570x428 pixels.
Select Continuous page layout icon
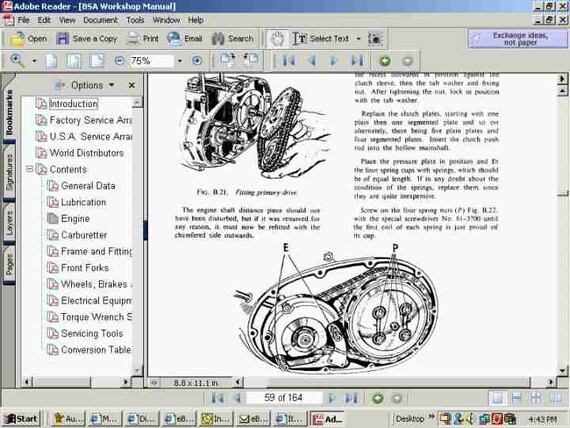(517, 398)
